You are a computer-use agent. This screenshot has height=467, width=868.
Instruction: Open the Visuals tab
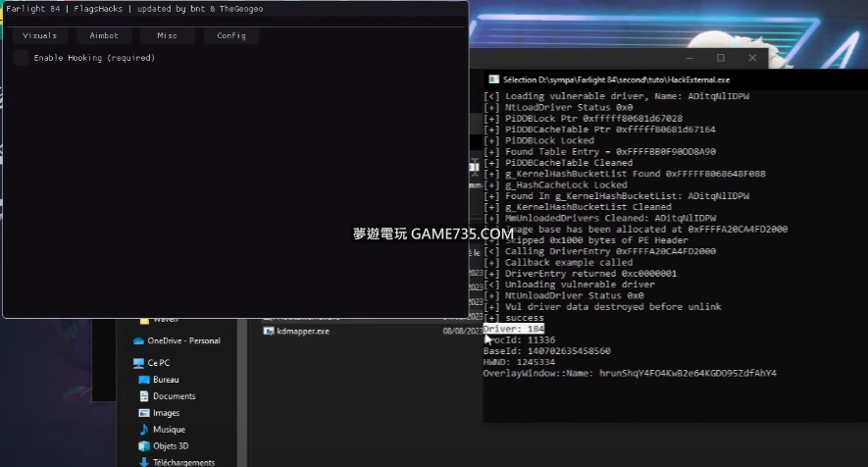(x=39, y=35)
